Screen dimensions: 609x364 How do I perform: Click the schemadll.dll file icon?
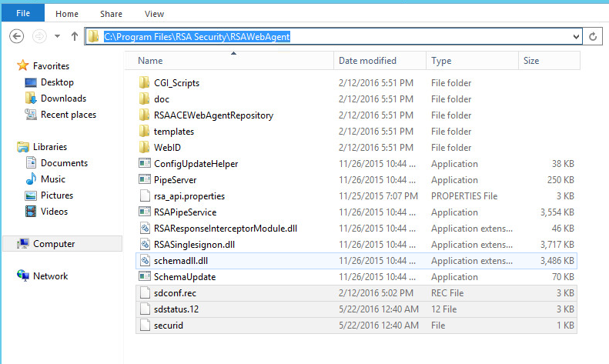145,260
